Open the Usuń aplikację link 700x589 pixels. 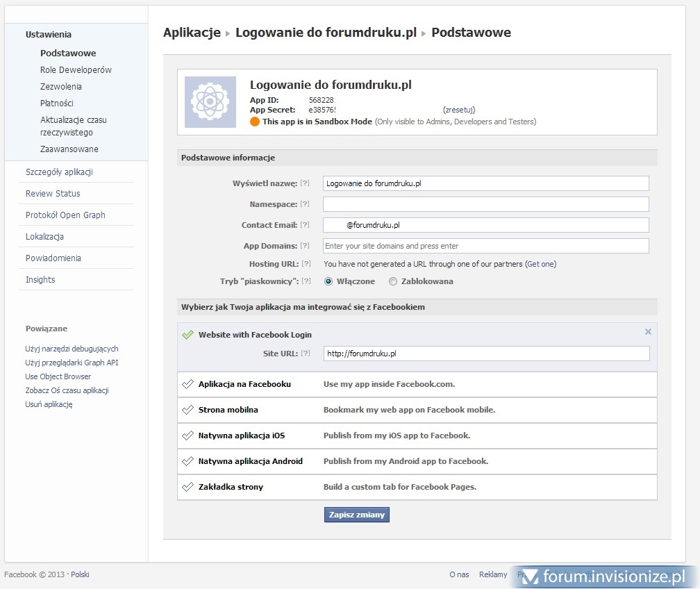coord(49,404)
